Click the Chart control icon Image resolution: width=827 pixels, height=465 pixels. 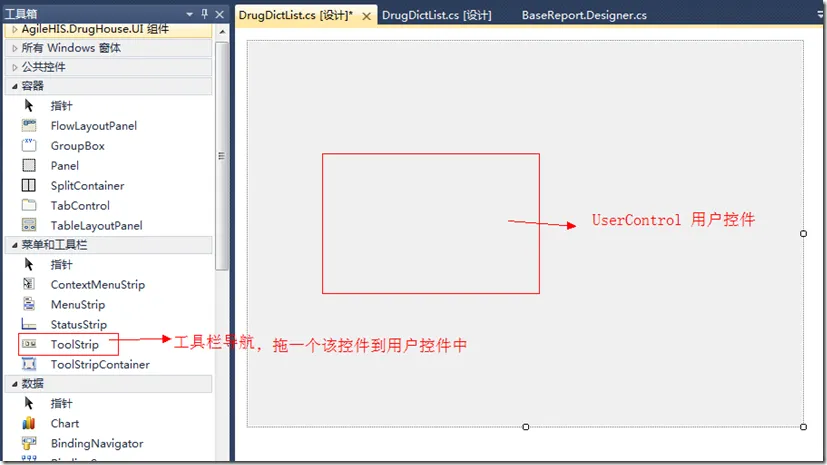click(x=29, y=423)
